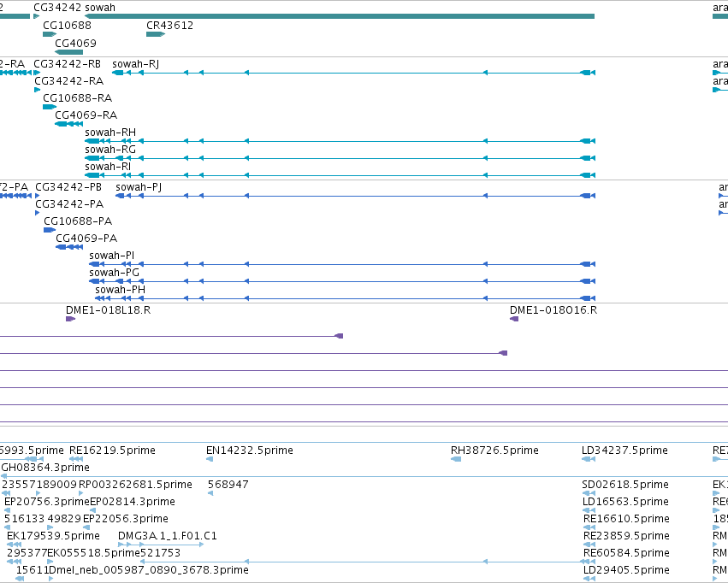Viewport: 728px width, 583px height.
Task: Select the 295377 feature label
Action: point(27,553)
